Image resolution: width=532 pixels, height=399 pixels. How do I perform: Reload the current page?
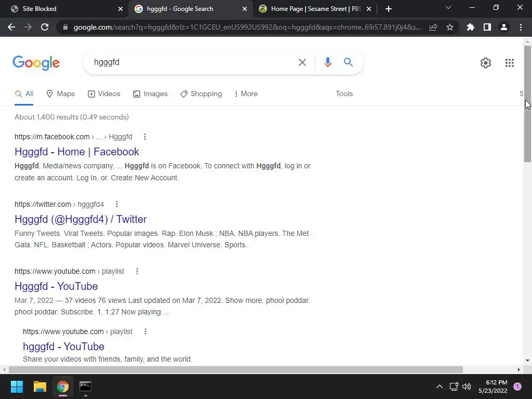coord(45,27)
